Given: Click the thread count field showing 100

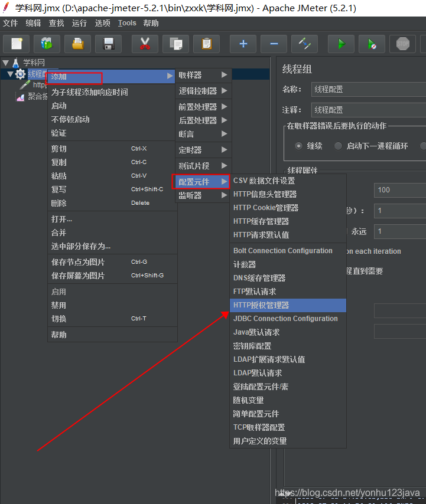Looking at the screenshot, I should [x=399, y=190].
